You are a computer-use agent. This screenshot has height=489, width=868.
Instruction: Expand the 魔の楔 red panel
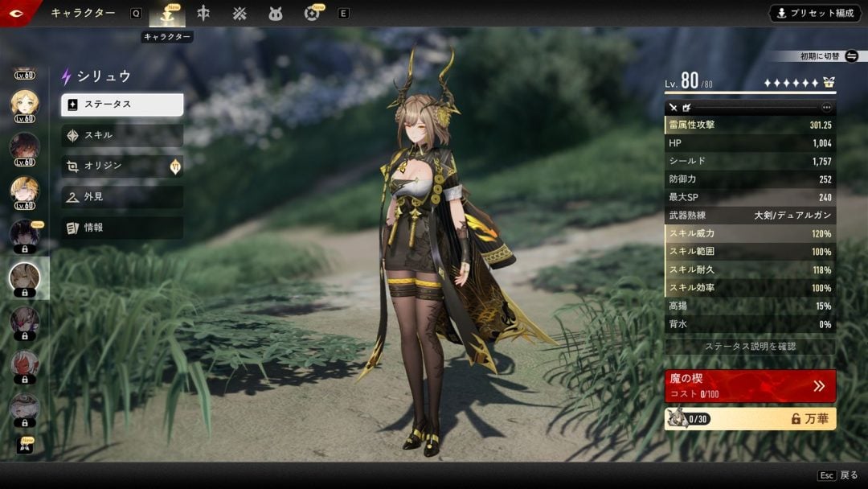click(750, 386)
